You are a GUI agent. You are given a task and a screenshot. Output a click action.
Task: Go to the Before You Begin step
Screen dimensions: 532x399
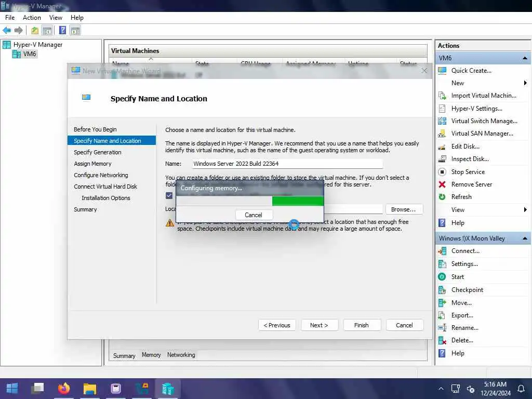pyautogui.click(x=96, y=129)
